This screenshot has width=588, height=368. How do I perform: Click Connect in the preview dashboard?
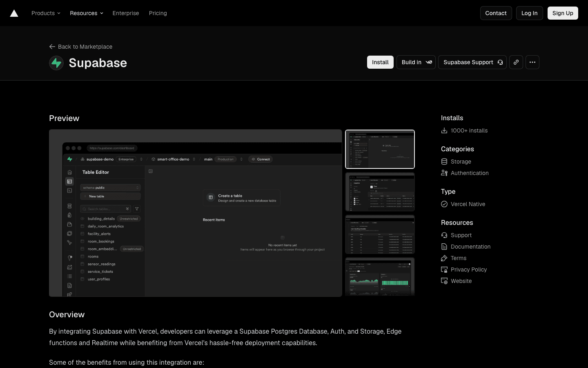[261, 159]
